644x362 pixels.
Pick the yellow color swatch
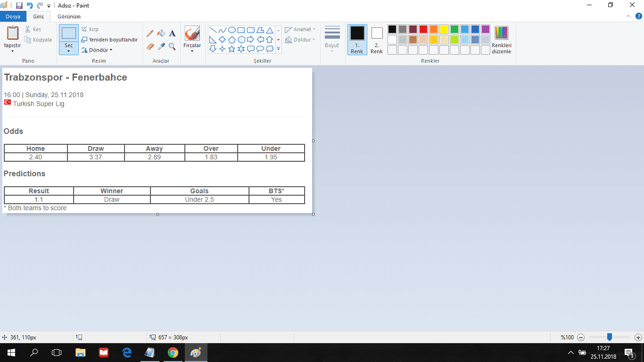(444, 29)
